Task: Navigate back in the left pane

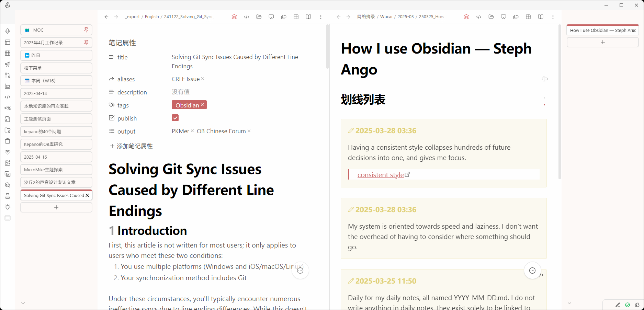Action: pyautogui.click(x=106, y=17)
